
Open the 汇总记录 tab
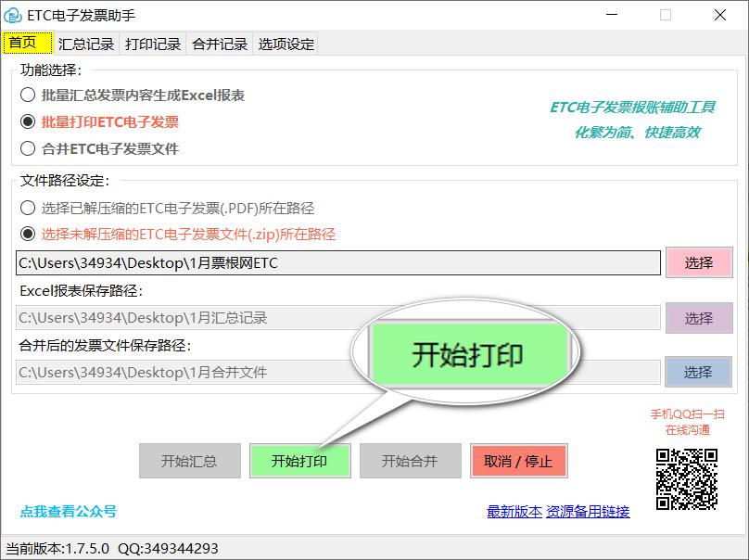coord(86,44)
